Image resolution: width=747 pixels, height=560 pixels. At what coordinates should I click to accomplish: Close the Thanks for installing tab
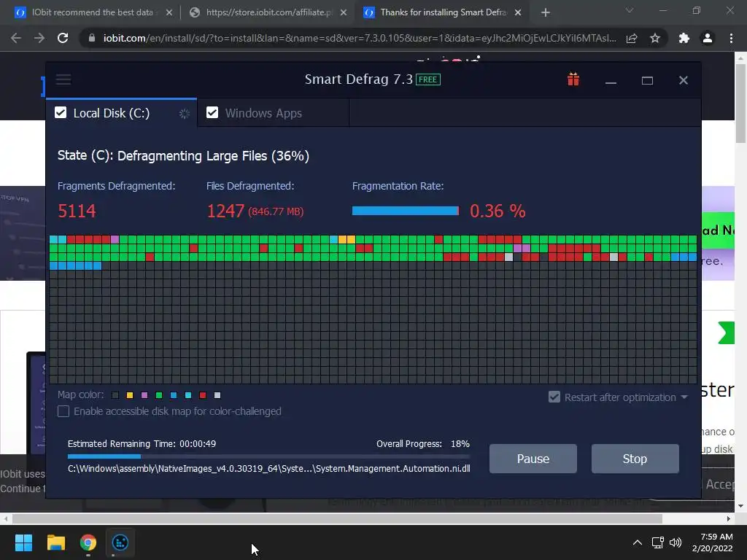point(518,13)
